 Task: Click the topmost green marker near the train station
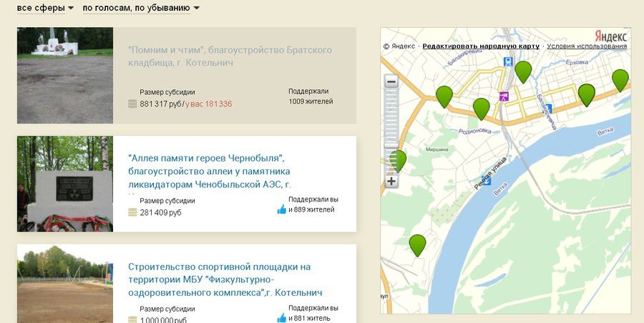click(523, 71)
